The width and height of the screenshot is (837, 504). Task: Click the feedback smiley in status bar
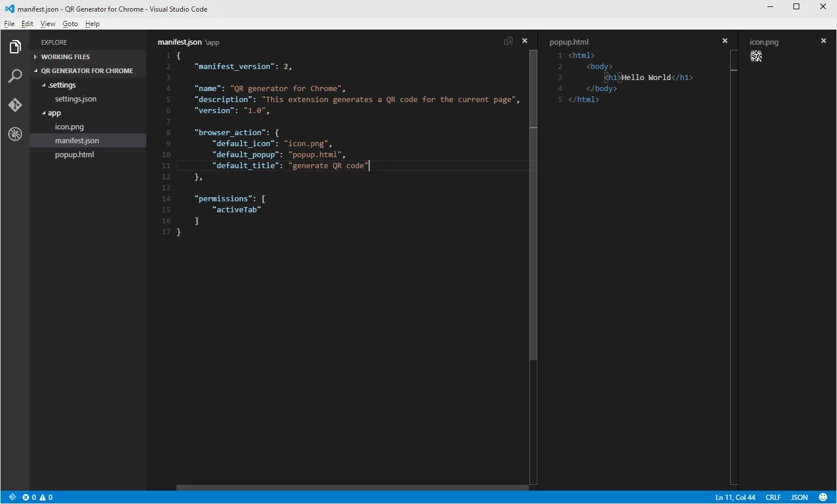pos(823,497)
